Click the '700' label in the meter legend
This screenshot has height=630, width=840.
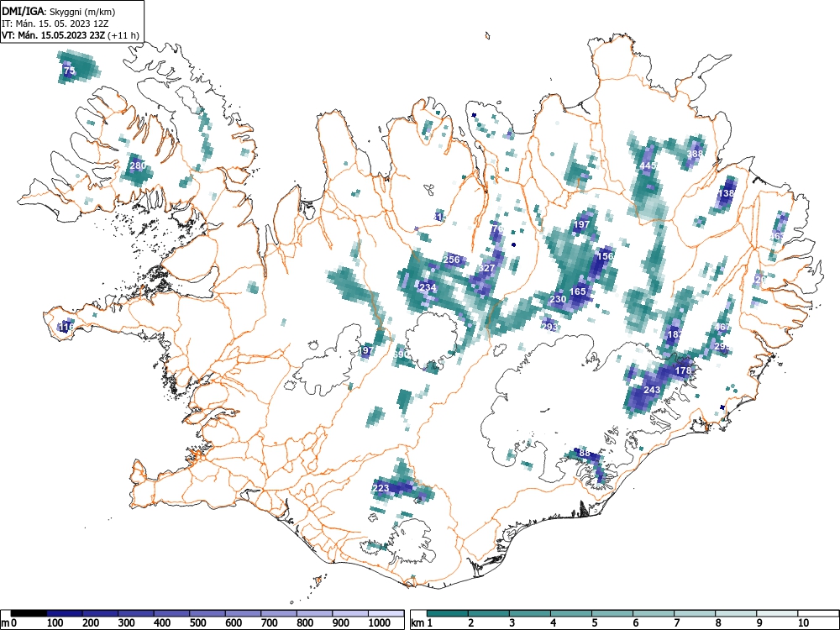click(x=270, y=623)
